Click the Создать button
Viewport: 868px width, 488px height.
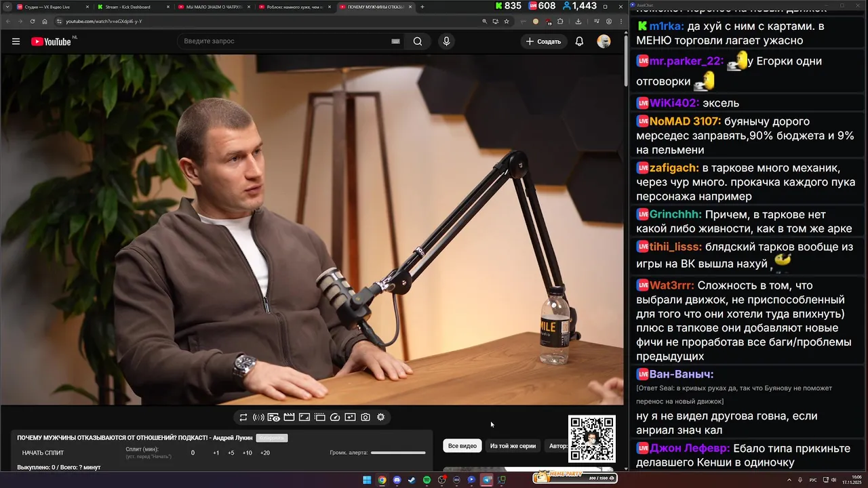[x=544, y=41]
